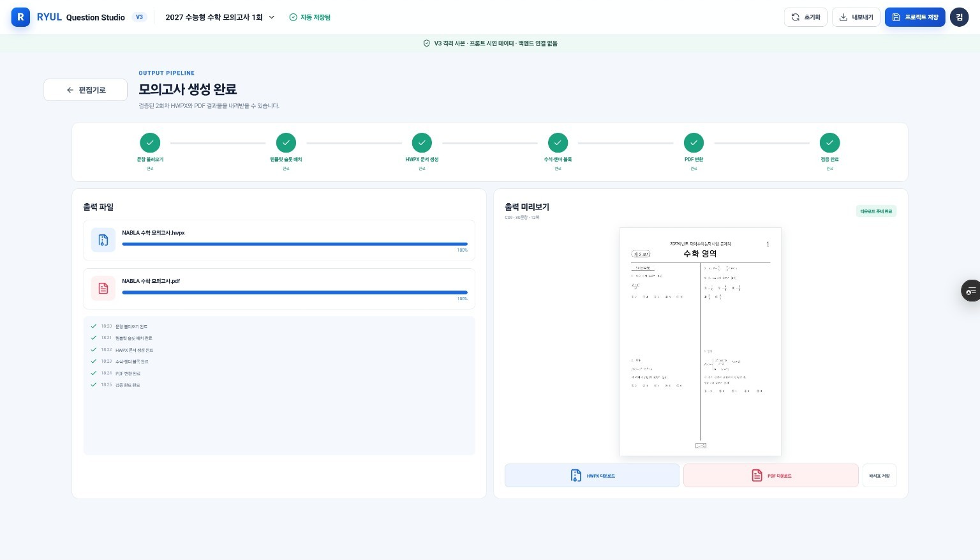Click the 배치표 저장 button
This screenshot has height=560, width=980.
879,476
